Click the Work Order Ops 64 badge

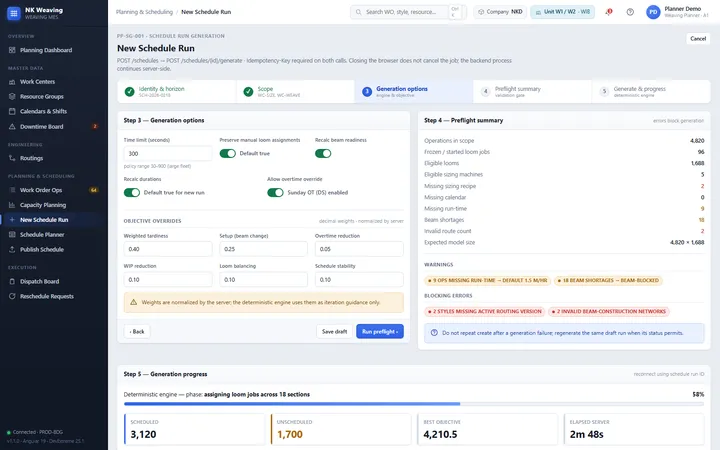coord(94,190)
